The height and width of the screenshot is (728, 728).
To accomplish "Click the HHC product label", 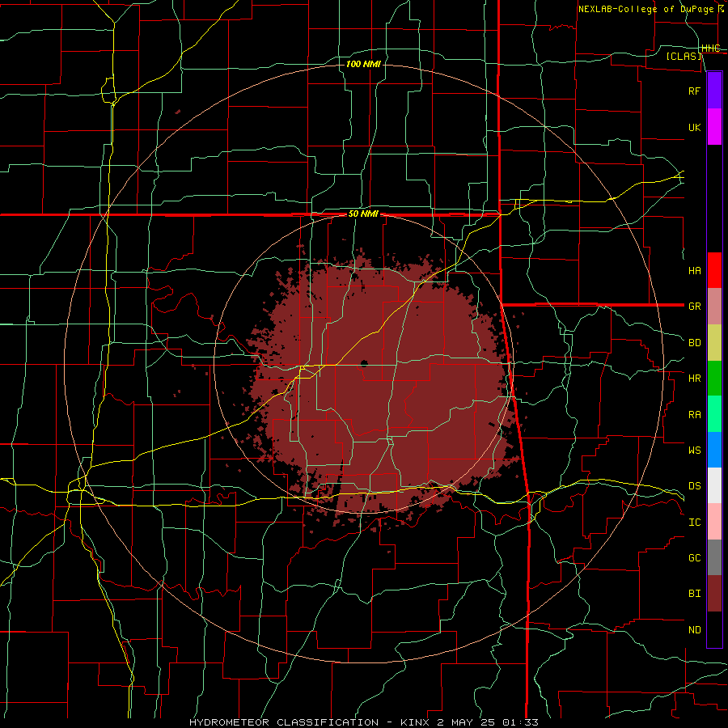I will 711,49.
